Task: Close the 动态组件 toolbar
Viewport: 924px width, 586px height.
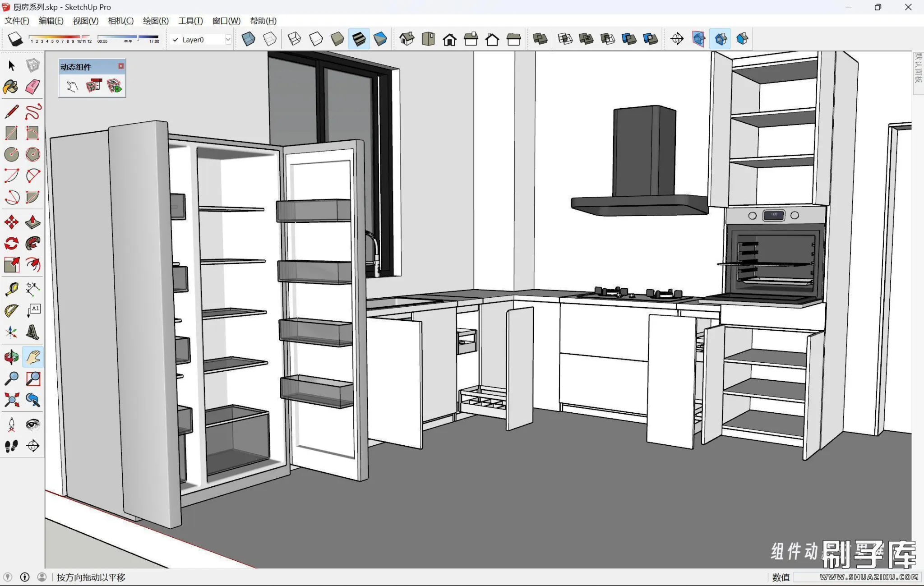Action: coord(121,66)
